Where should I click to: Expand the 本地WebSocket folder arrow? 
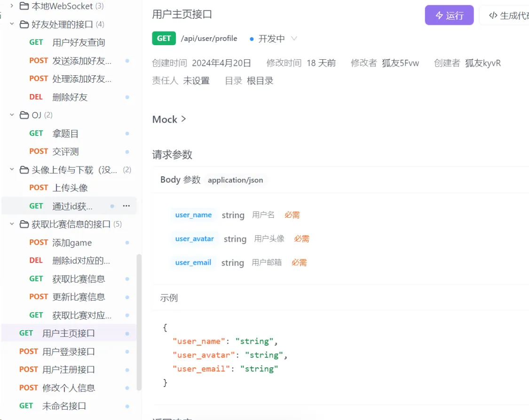12,6
